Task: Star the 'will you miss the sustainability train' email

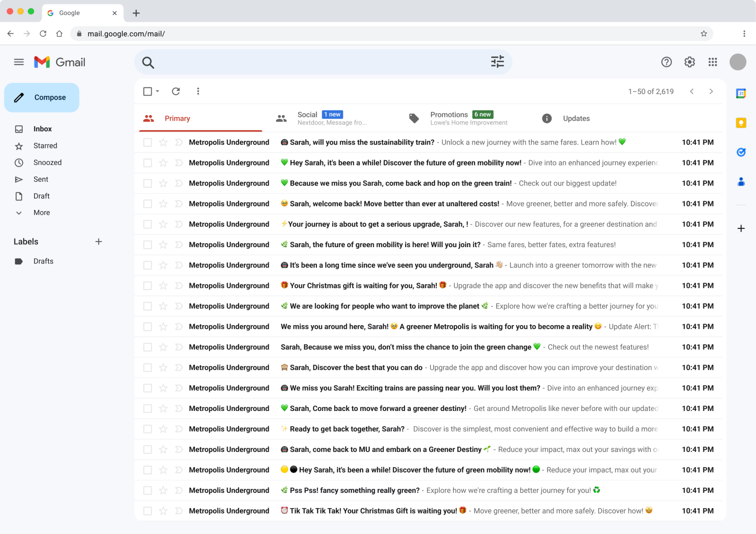Action: [x=163, y=142]
